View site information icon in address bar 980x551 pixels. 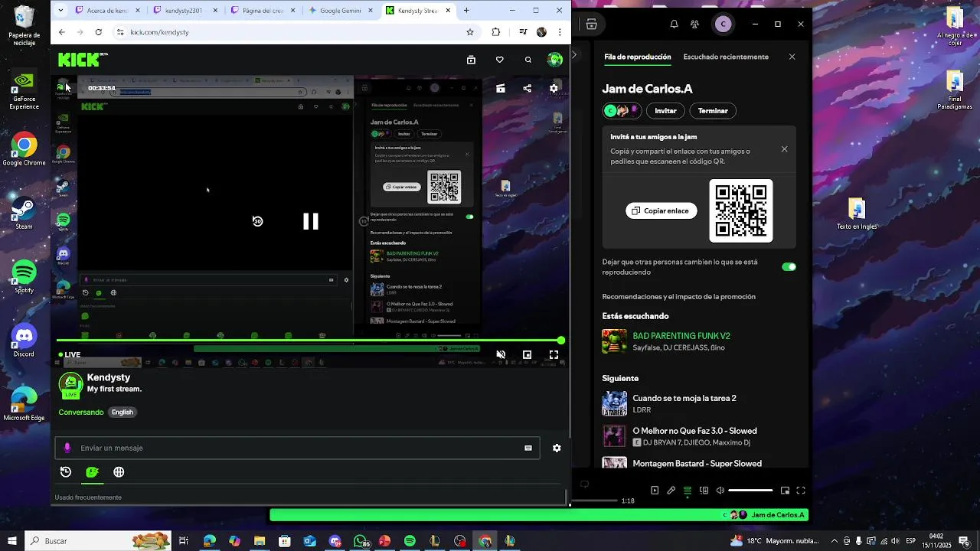click(x=120, y=32)
